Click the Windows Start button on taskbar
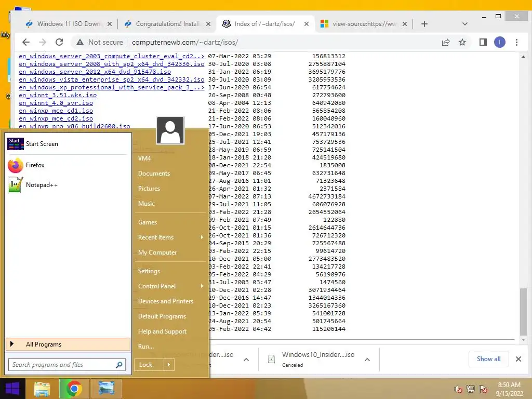 point(12,389)
